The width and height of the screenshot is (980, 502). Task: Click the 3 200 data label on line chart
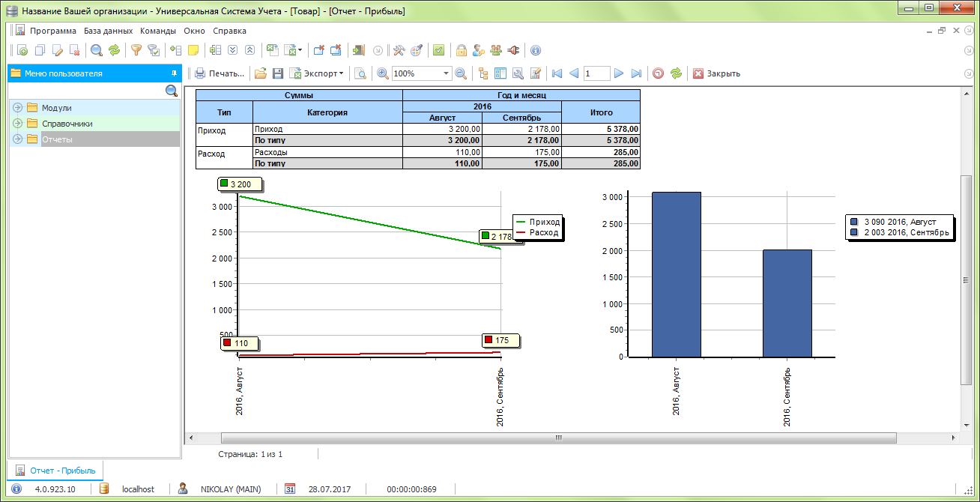(240, 184)
